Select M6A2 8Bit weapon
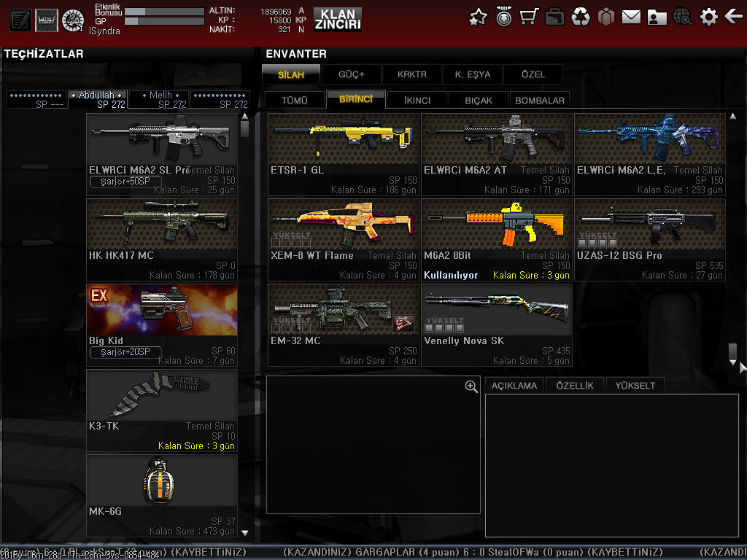This screenshot has width=747, height=560. tap(497, 239)
